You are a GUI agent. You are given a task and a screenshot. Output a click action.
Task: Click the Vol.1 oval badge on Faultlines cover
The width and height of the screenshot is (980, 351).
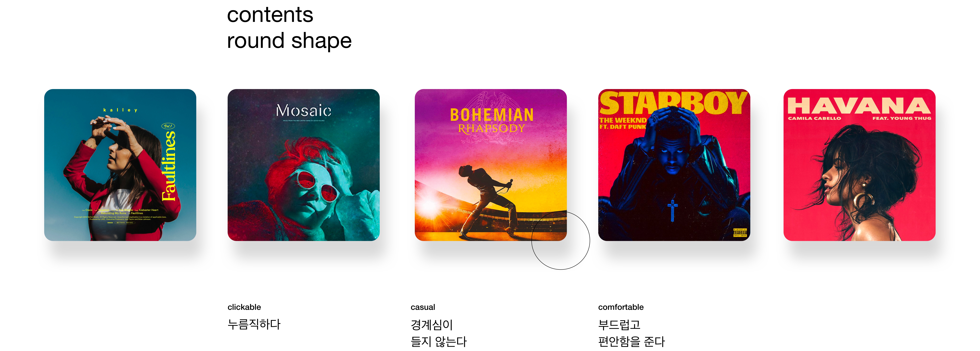168,126
